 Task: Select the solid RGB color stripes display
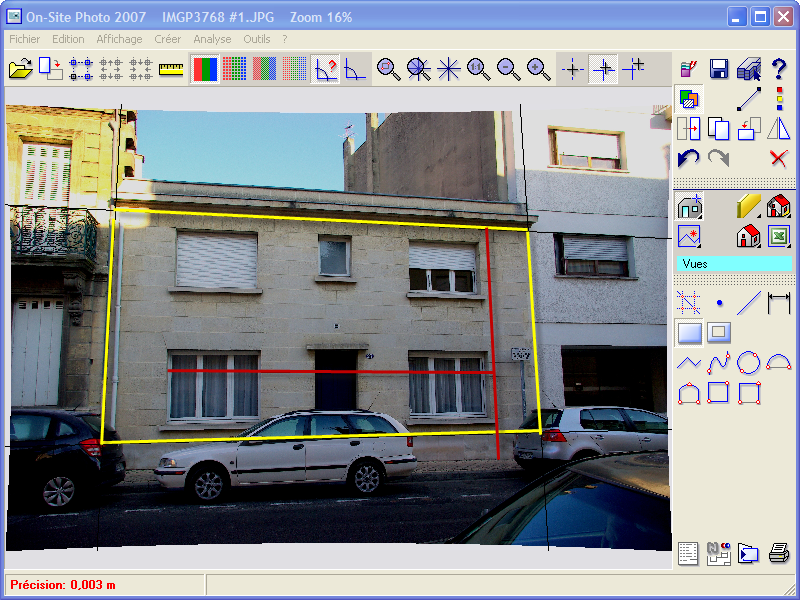click(x=205, y=69)
